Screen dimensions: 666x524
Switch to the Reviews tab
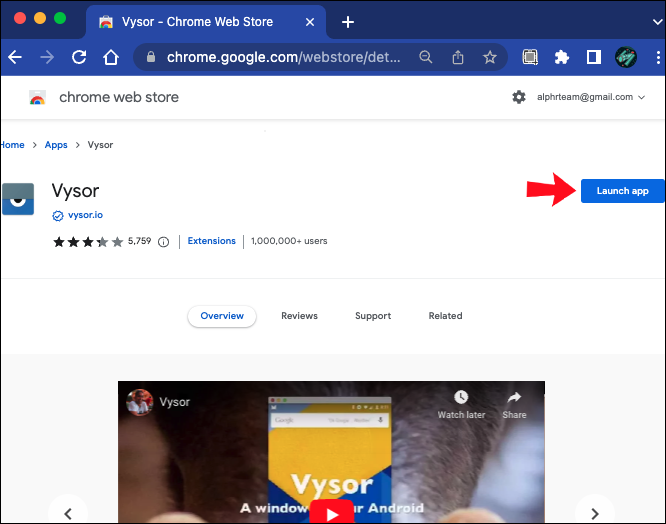[299, 316]
